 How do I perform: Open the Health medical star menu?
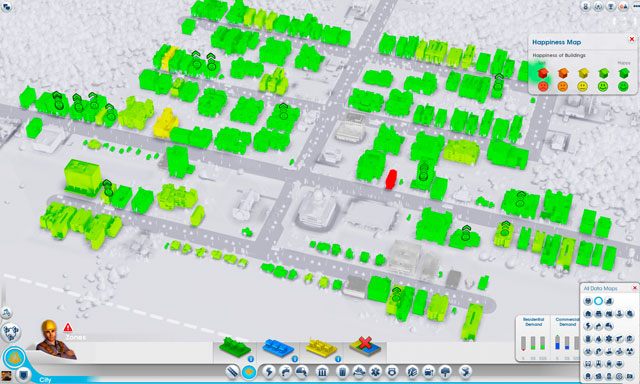click(x=375, y=372)
